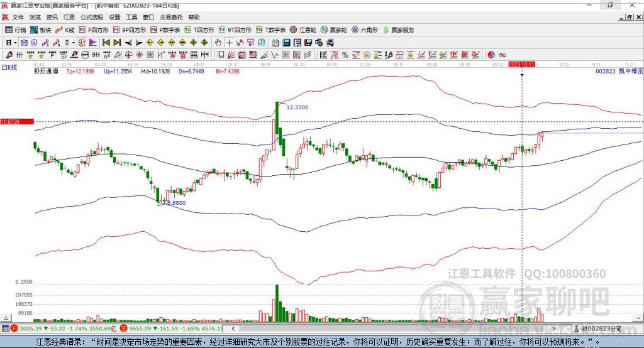This screenshot has height=348, width=644.
Task: Open the P数字表 tool
Action: tap(165, 30)
